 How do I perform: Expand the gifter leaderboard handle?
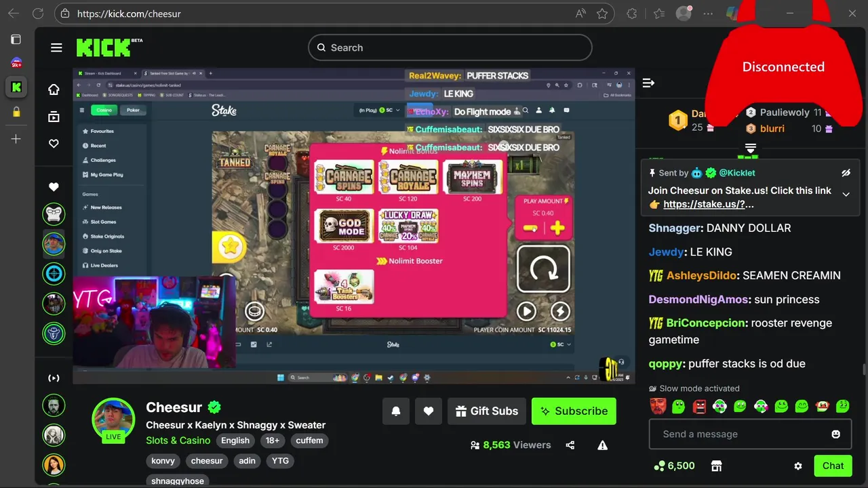(751, 148)
